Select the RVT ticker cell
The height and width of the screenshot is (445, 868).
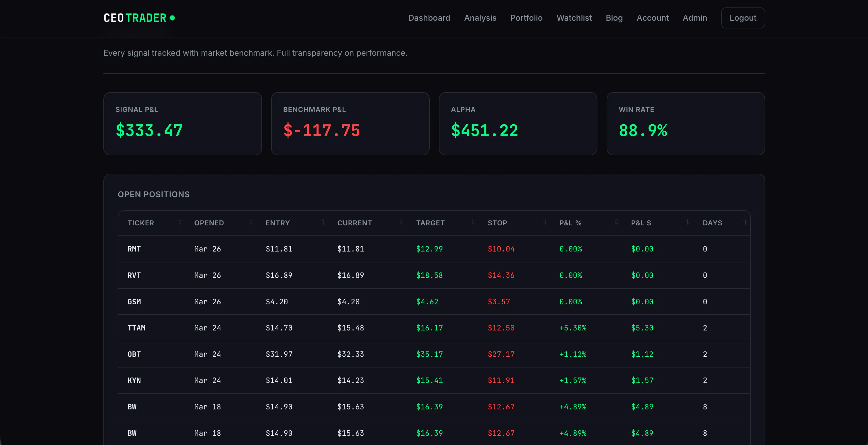134,275
